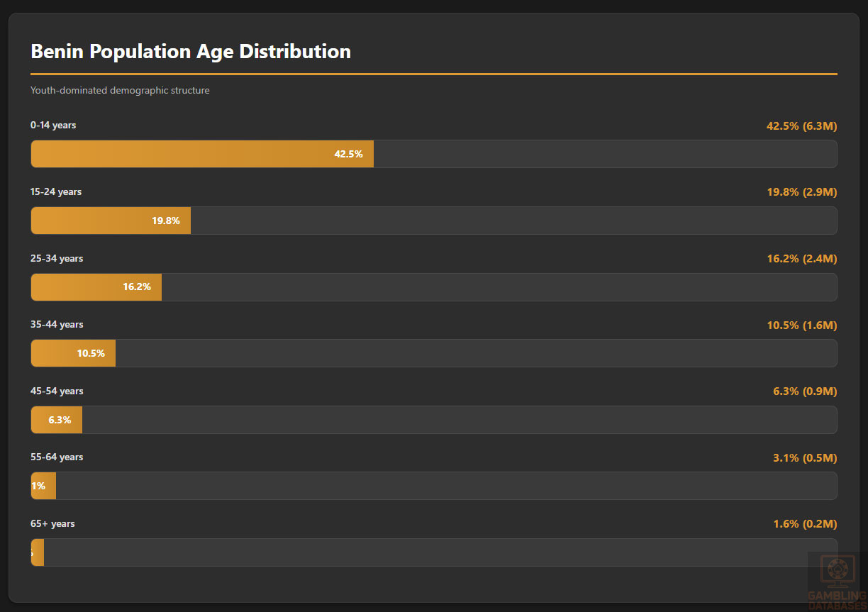Click the small filled bar for 55-64 years
This screenshot has height=612, width=868.
pos(43,486)
